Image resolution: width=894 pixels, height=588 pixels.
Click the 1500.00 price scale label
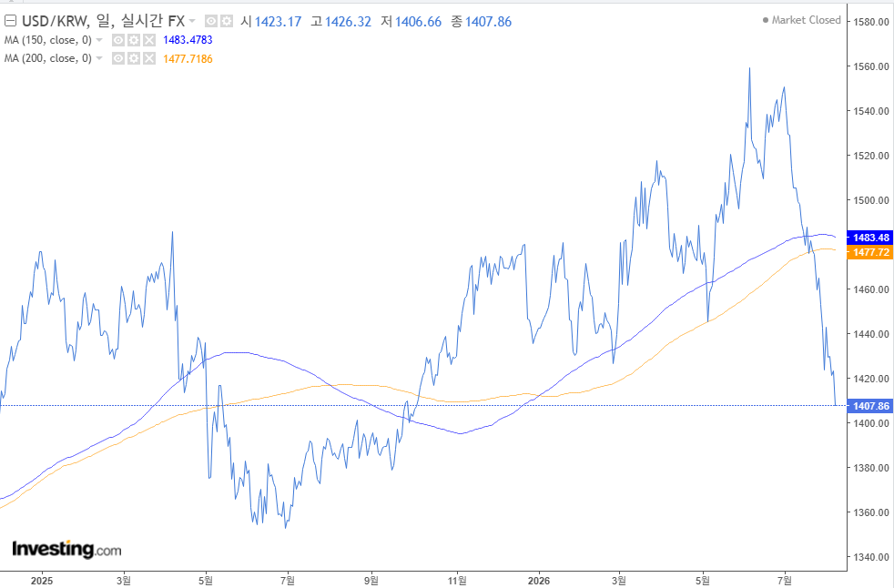(x=871, y=200)
